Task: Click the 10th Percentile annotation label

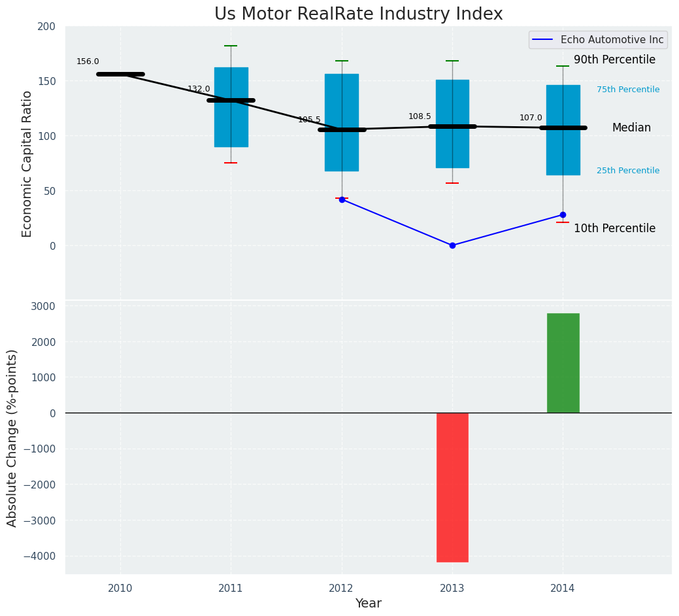Action: pyautogui.click(x=614, y=229)
